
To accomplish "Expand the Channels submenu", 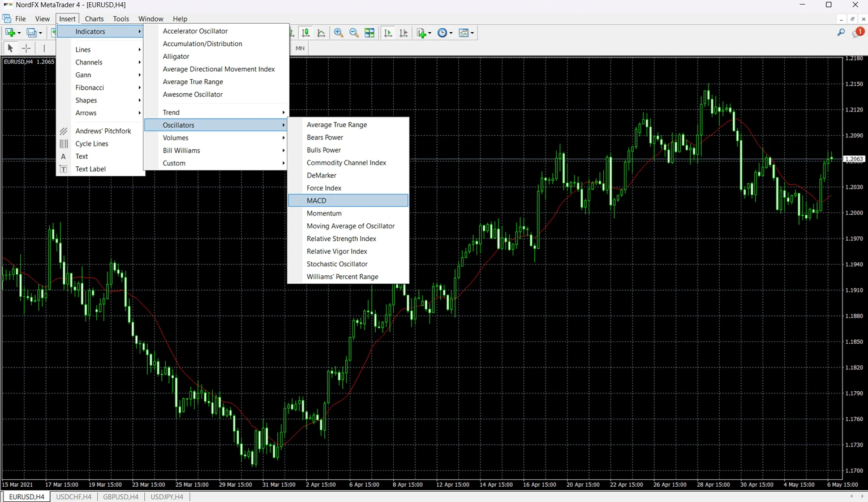I will click(101, 62).
